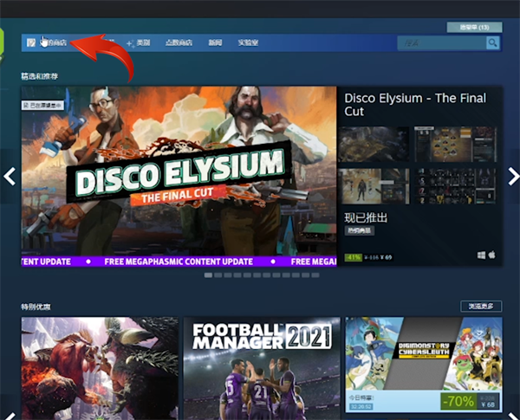Select the first highlighted carousel dot

click(208, 275)
